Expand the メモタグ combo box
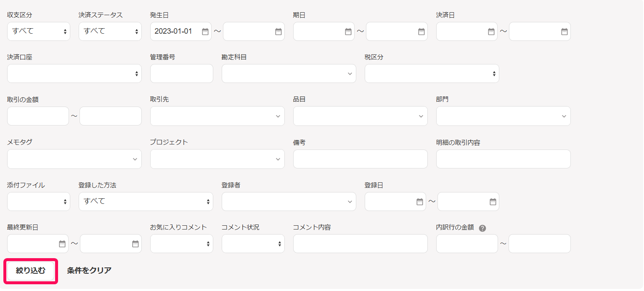This screenshot has height=291, width=644. pos(74,159)
